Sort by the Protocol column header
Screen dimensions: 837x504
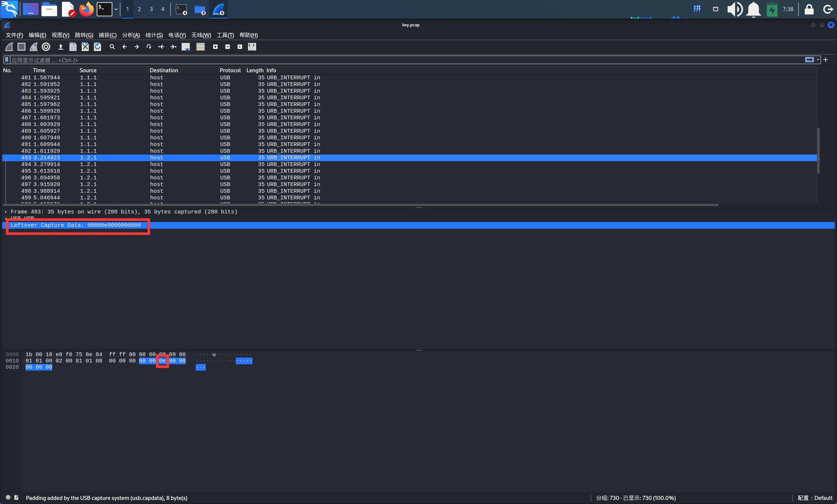(x=231, y=70)
